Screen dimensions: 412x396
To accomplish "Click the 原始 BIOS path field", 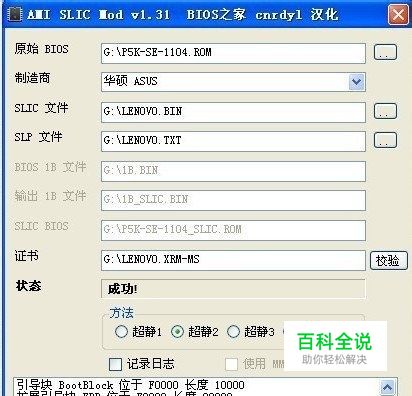I will click(233, 53).
